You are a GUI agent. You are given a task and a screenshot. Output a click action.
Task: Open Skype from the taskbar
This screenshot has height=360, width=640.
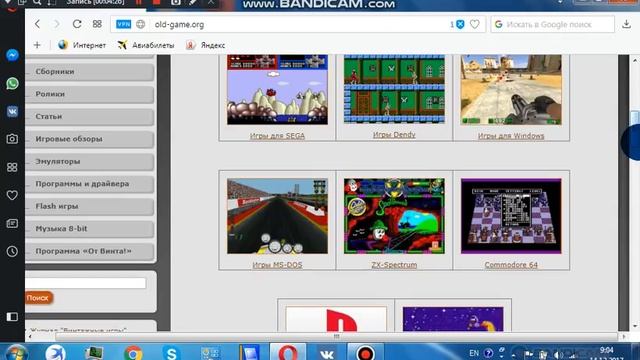171,353
